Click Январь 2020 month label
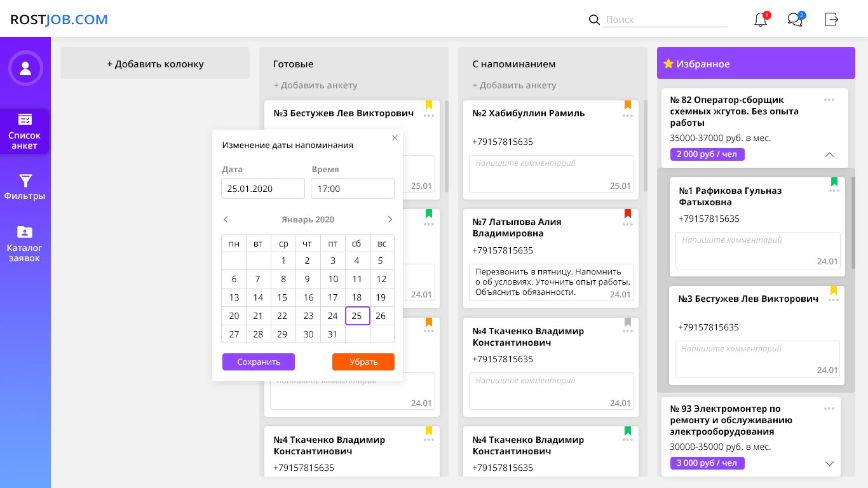Screen dimensions: 868x488 tap(308, 219)
